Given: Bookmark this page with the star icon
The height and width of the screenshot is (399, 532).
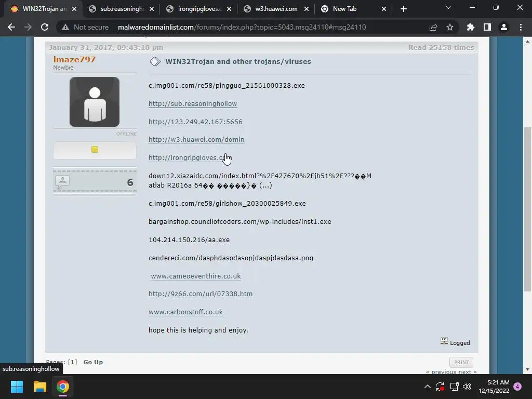Looking at the screenshot, I should pos(449,27).
